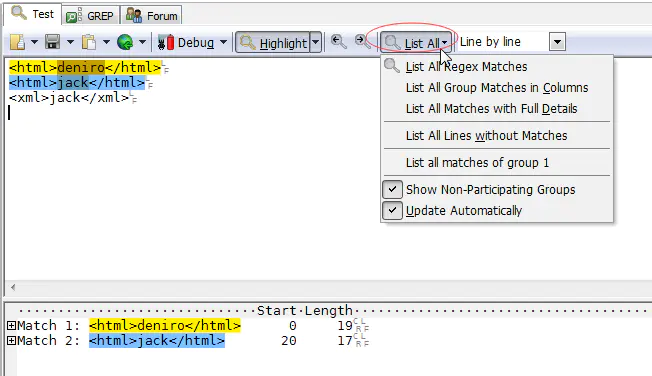Image resolution: width=652 pixels, height=376 pixels.
Task: Click the Debug button
Action: tap(186, 42)
